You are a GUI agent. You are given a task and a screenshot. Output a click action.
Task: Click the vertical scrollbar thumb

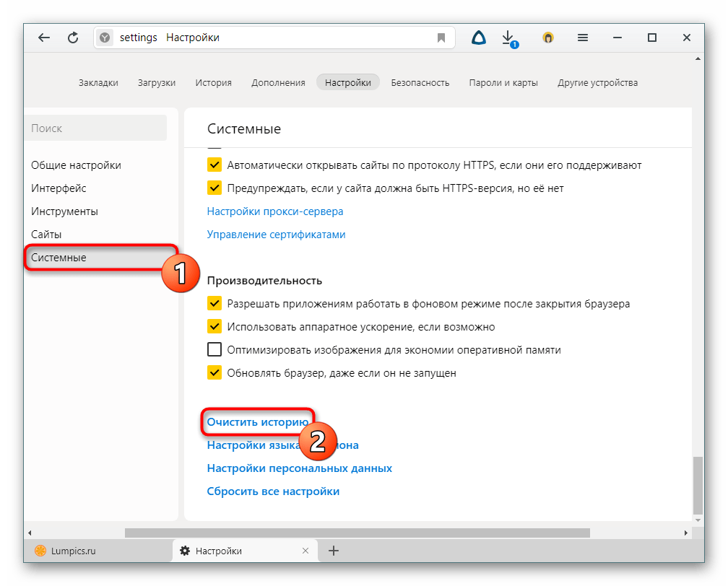[x=697, y=484]
